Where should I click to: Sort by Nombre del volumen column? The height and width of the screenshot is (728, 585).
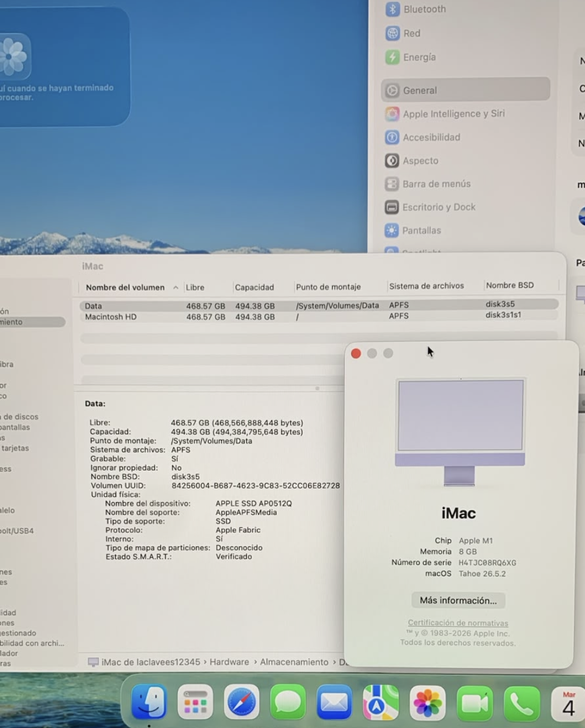[125, 288]
